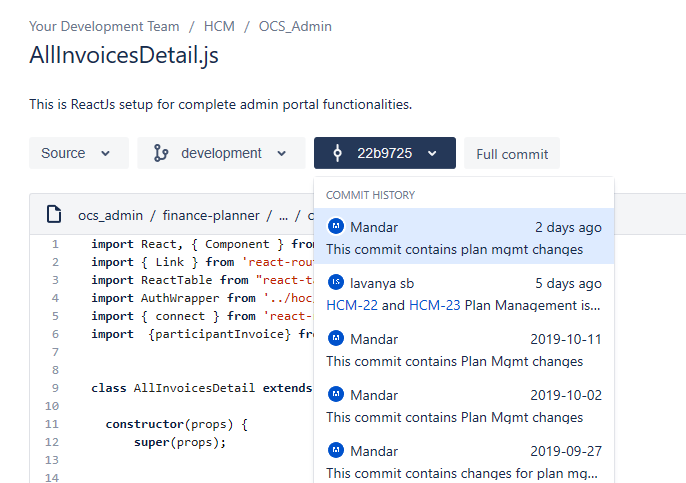Click the chevron arrow next to 22b9725
686x483 pixels.
pyautogui.click(x=432, y=154)
